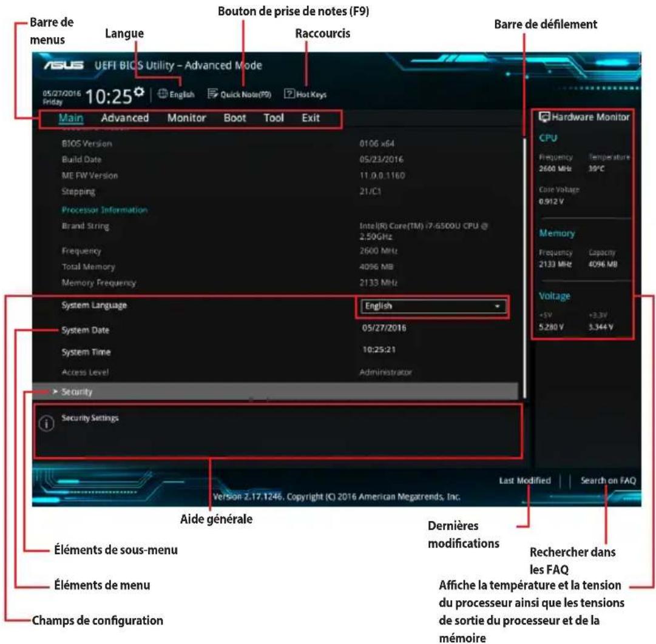
Task: Click the Quick Note notepad icon
Action: pos(212,93)
